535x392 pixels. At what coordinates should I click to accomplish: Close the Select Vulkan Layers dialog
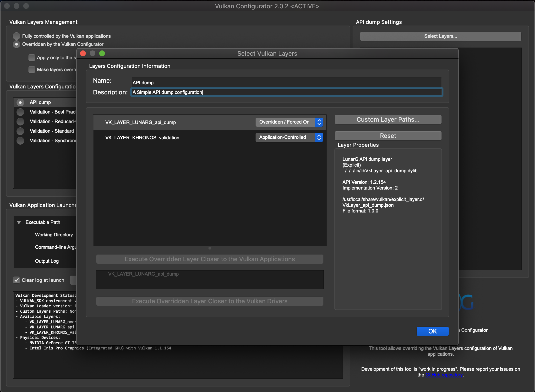click(x=83, y=53)
